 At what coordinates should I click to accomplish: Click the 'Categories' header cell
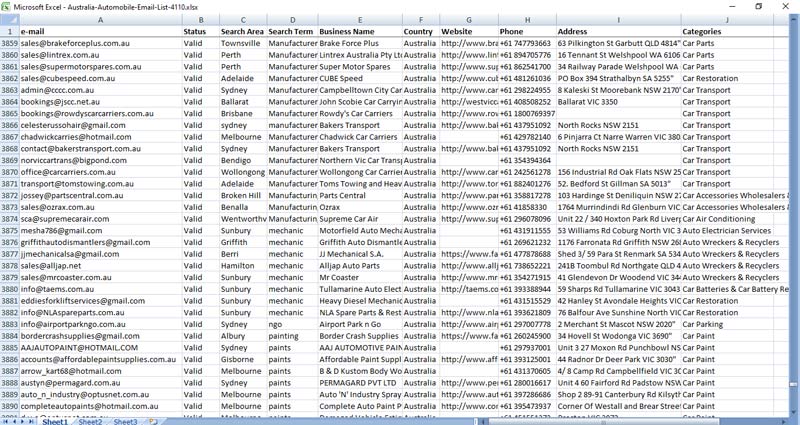point(727,32)
